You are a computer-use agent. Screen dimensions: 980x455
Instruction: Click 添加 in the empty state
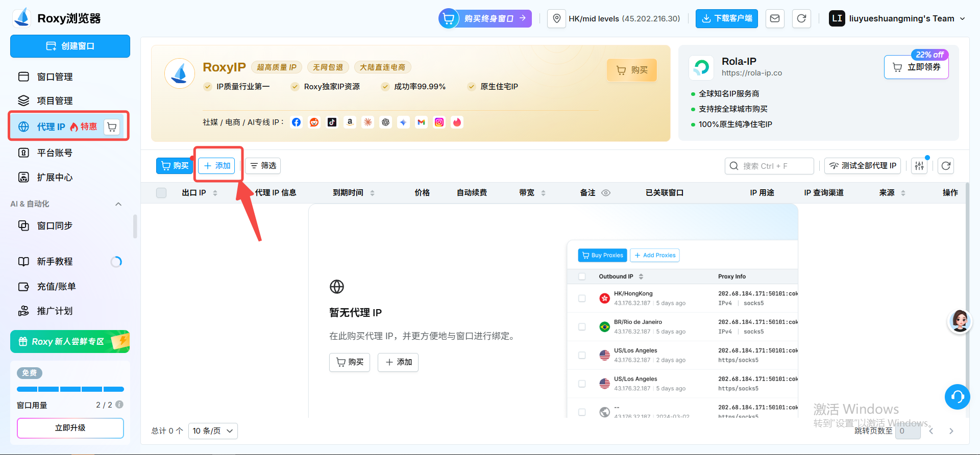pos(398,362)
